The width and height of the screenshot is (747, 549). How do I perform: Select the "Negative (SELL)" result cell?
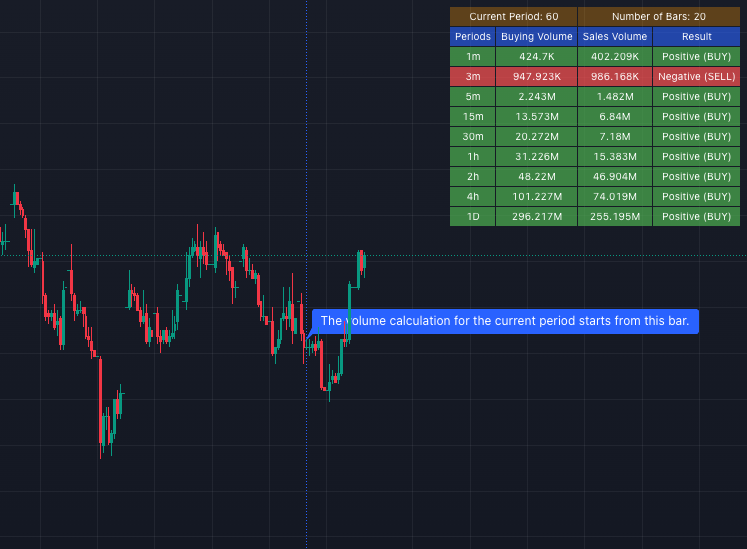click(696, 76)
